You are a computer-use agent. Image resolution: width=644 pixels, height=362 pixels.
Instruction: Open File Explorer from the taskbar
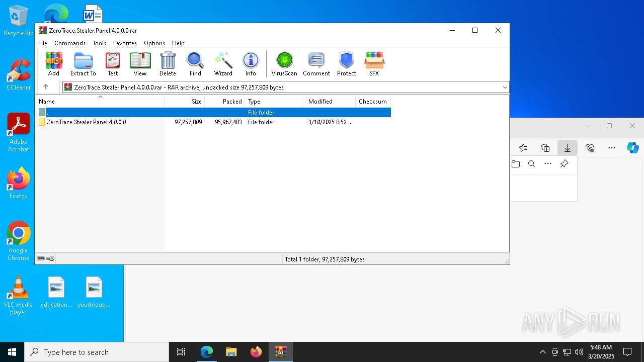click(231, 352)
